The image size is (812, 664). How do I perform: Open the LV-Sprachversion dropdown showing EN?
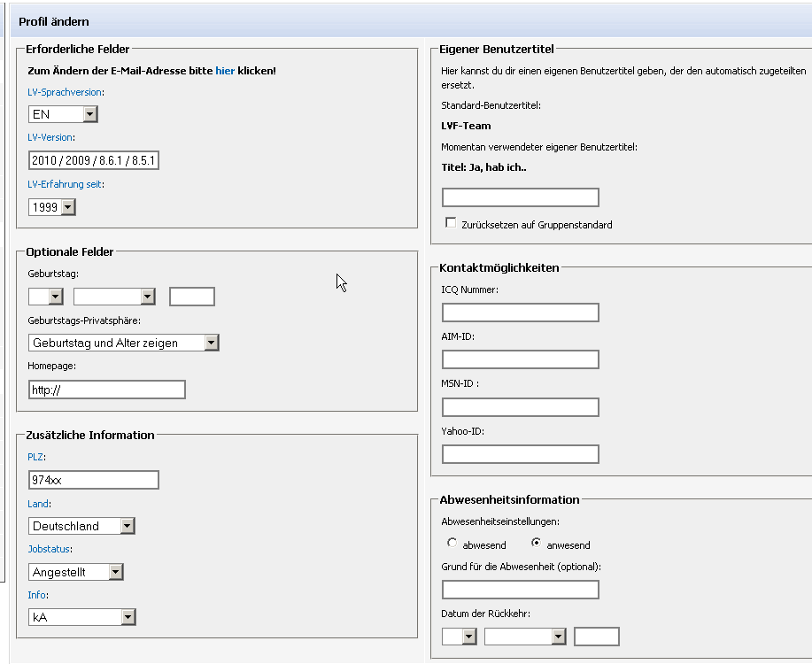click(x=63, y=114)
